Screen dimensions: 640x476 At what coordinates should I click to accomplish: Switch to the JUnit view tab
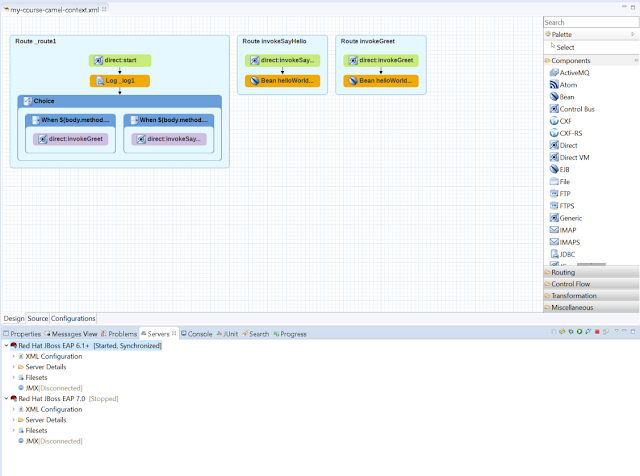pos(227,334)
